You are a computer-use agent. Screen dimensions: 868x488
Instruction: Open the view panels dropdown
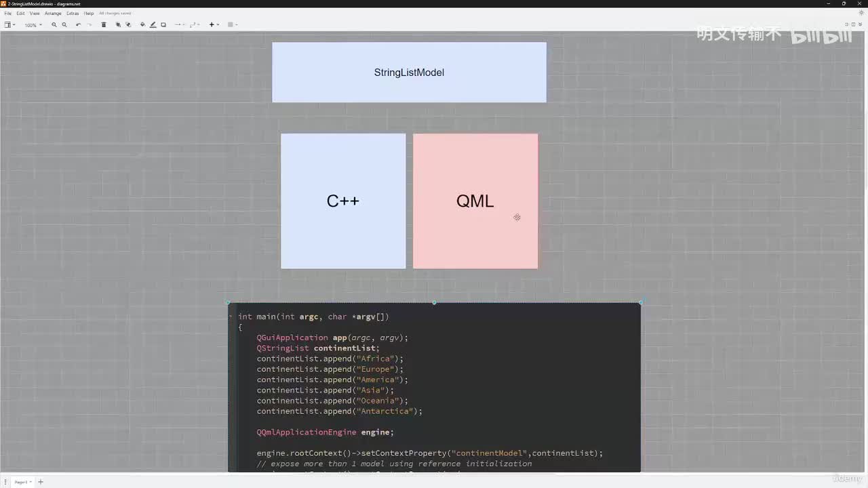click(x=9, y=25)
